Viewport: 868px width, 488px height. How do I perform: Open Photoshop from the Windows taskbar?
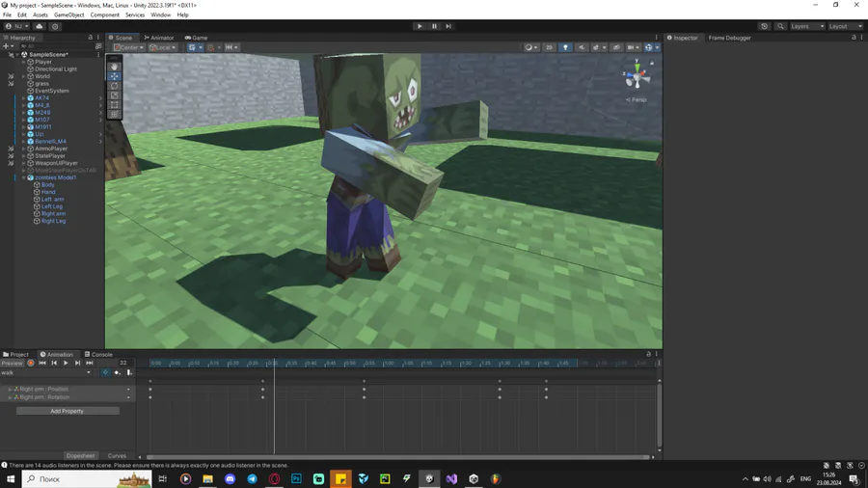296,478
